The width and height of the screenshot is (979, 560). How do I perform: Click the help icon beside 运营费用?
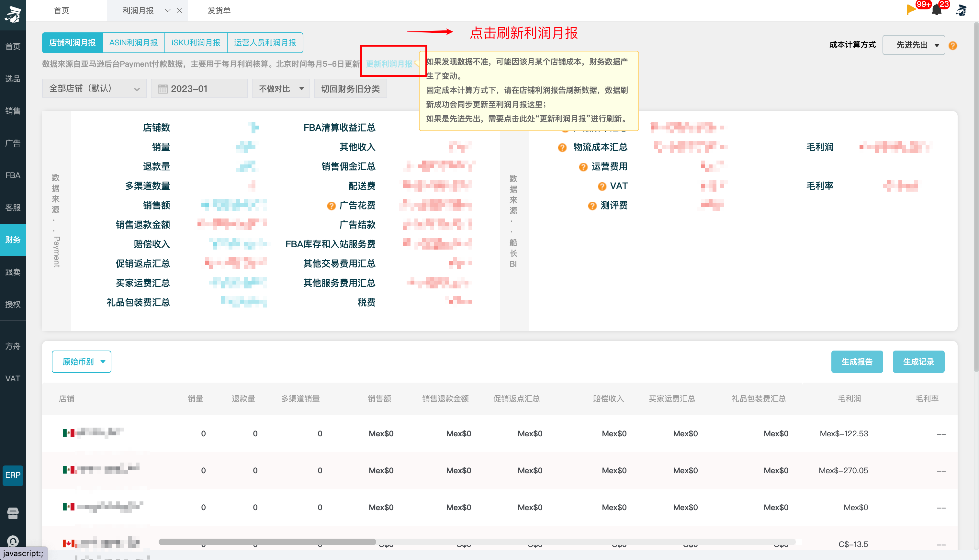click(583, 167)
